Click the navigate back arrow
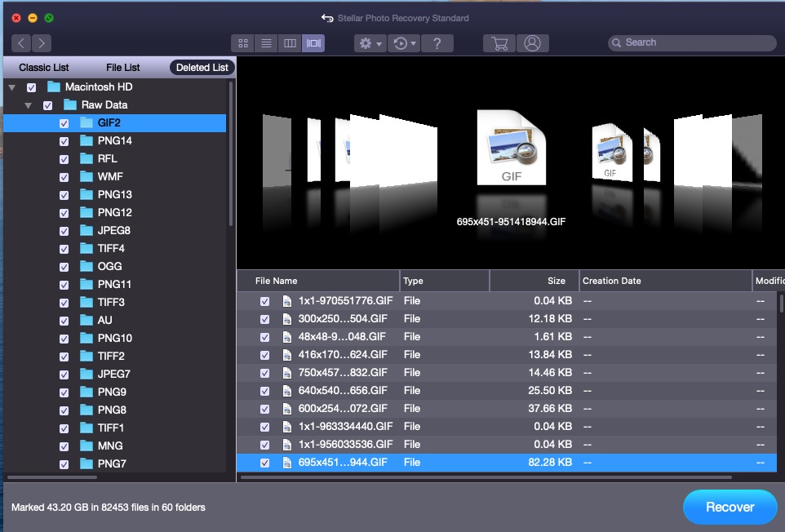This screenshot has height=532, width=785. pyautogui.click(x=21, y=43)
